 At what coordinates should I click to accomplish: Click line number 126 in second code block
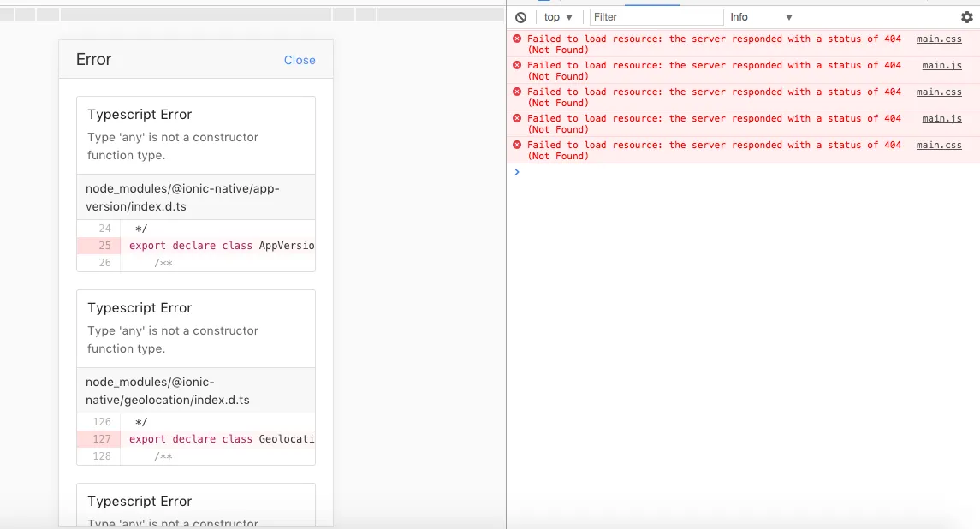pos(101,422)
